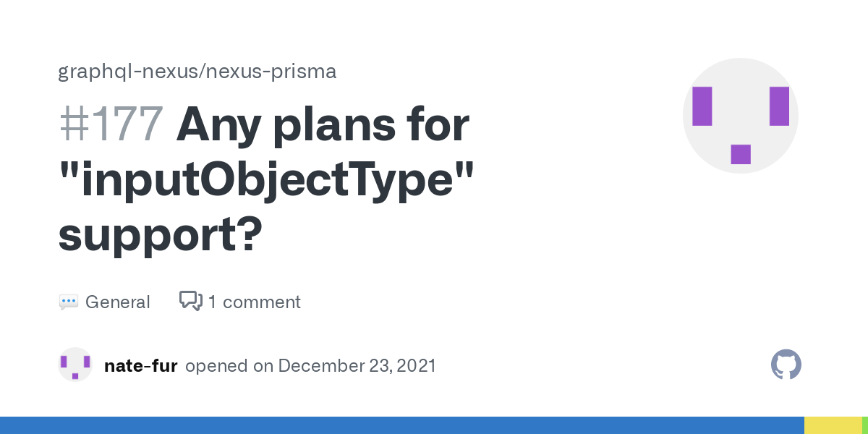Open the "1 comment" text

click(254, 302)
